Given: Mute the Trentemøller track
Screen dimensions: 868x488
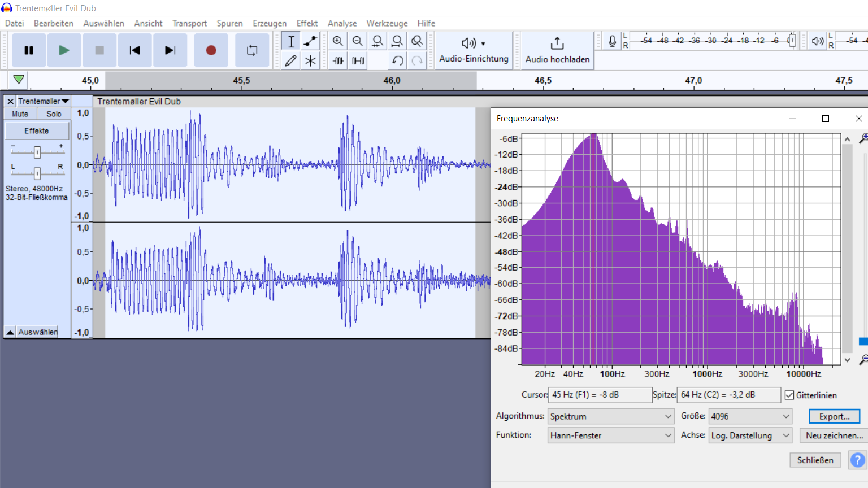Looking at the screenshot, I should click(x=20, y=114).
